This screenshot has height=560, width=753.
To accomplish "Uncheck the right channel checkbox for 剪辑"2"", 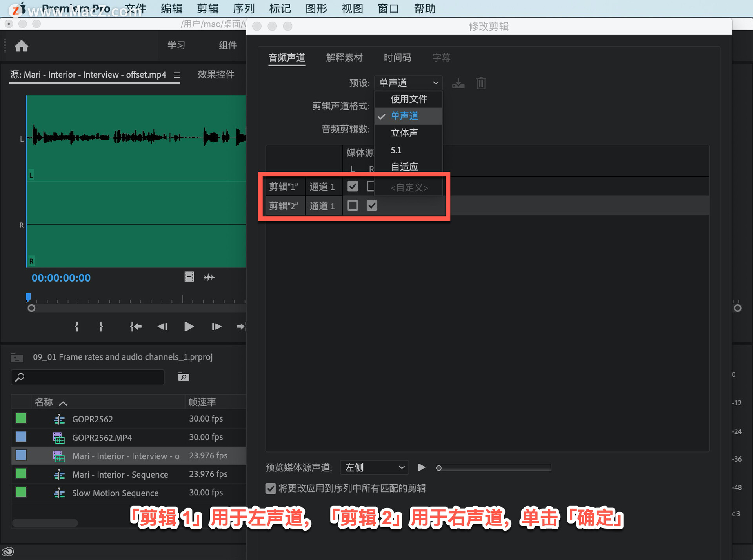I will 372,205.
